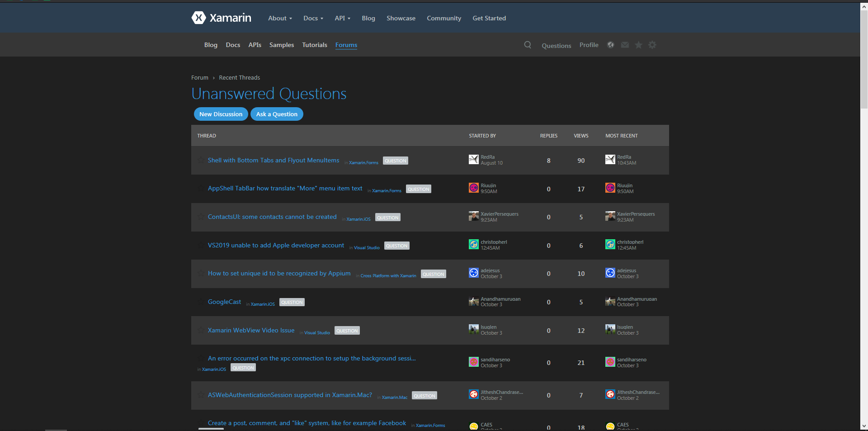Open the gear account options icon

coord(652,45)
